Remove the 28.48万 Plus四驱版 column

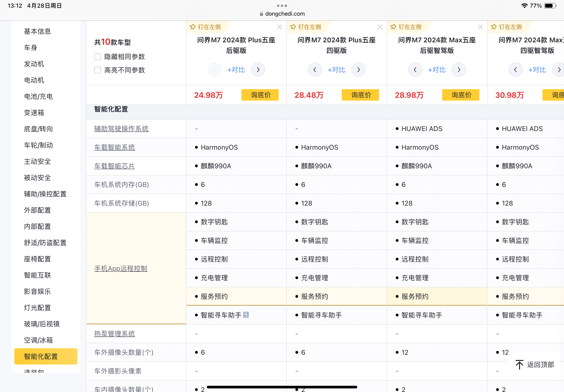tap(380, 27)
